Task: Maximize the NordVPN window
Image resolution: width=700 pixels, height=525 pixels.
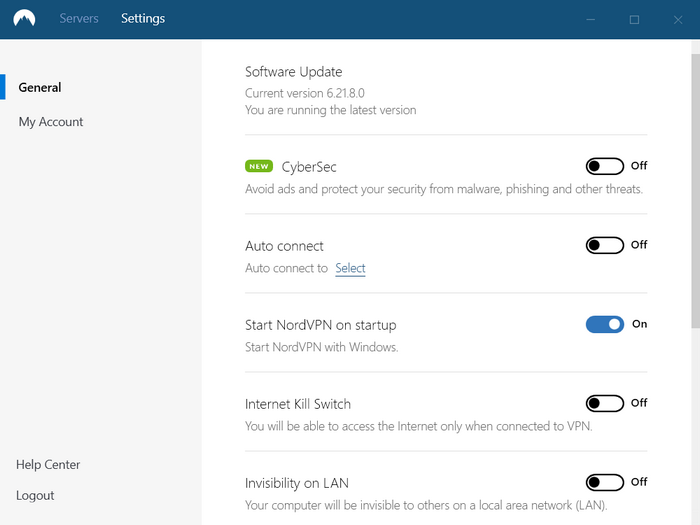Action: point(634,20)
